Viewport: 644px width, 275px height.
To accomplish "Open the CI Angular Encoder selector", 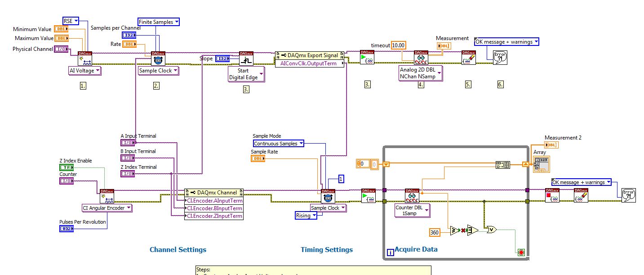I will 107,208.
